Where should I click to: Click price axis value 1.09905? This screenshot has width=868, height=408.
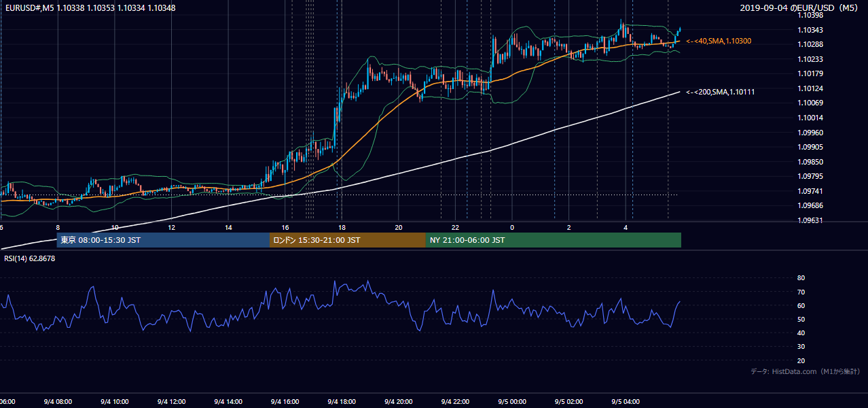(810, 147)
